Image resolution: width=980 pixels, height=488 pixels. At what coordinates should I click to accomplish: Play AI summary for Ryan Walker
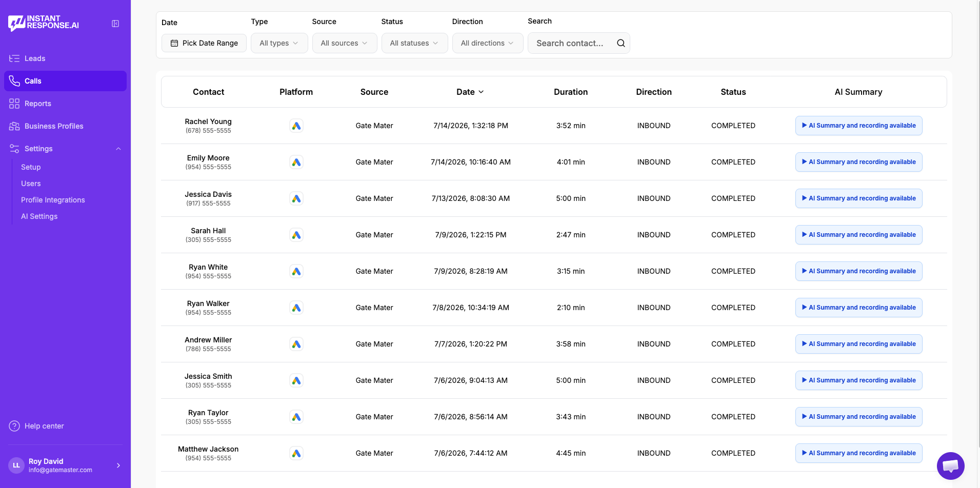(858, 308)
